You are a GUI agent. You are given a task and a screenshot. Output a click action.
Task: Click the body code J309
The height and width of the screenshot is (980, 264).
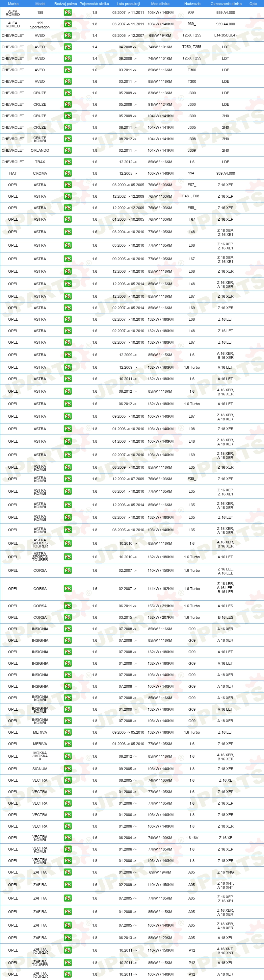click(192, 150)
